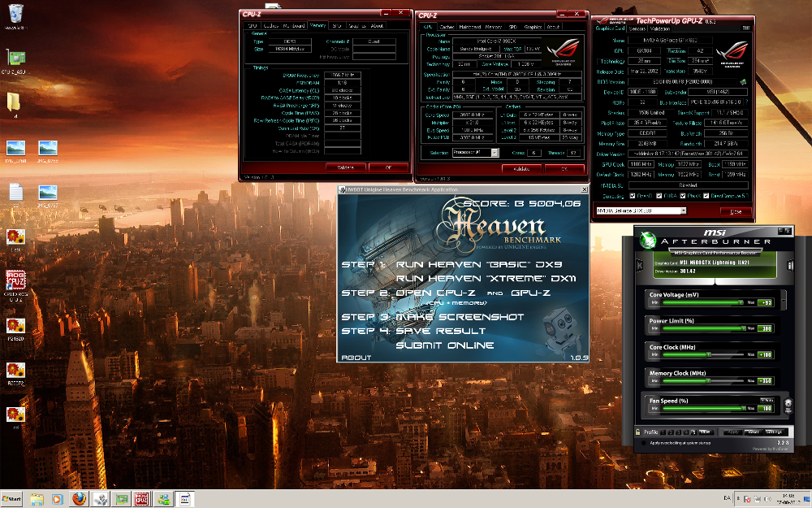Image resolution: width=812 pixels, height=508 pixels.
Task: Open the Caches tab in the right CPU-Z window
Action: pos(447,27)
